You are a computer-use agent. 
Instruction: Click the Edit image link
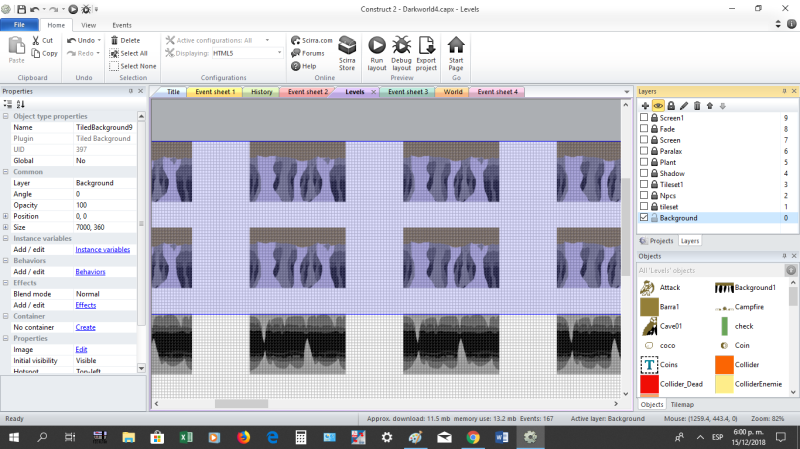point(81,350)
